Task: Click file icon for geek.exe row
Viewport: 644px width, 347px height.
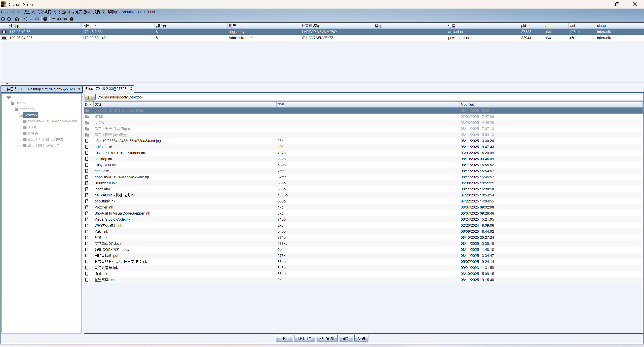Action: [87, 171]
